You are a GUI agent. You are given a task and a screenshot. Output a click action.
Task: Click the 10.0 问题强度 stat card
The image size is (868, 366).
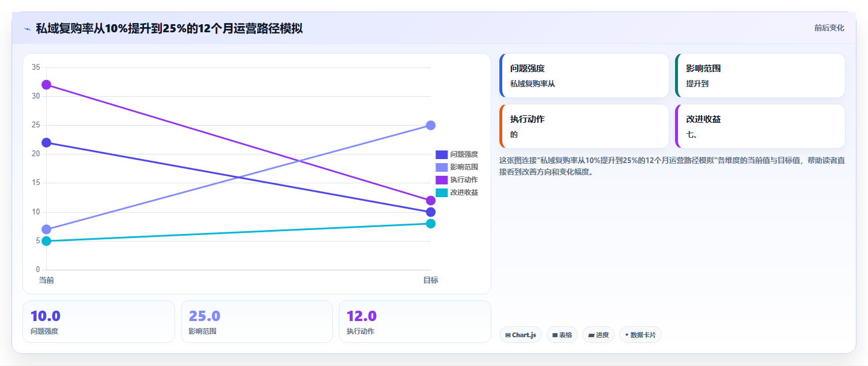click(98, 322)
